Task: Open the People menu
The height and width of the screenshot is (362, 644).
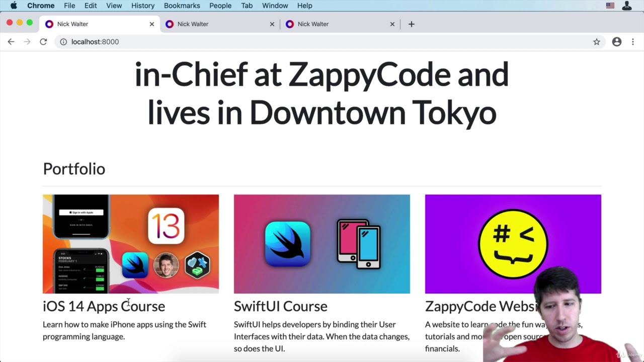Action: coord(220,6)
